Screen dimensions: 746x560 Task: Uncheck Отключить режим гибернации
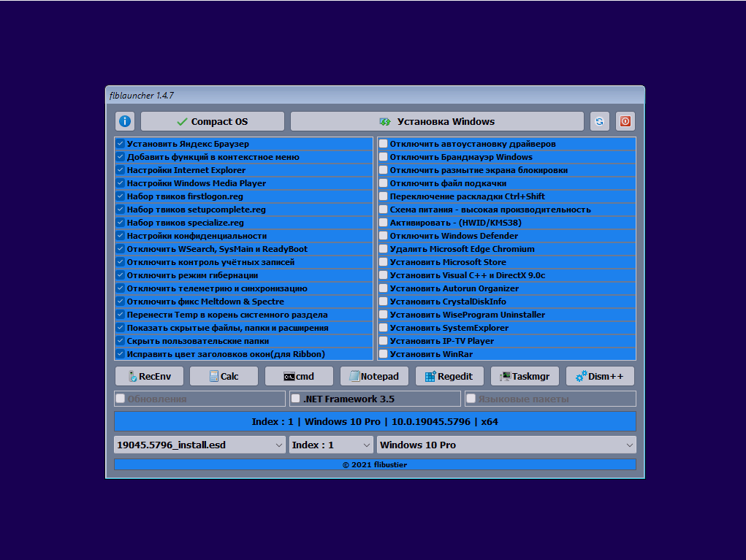pos(121,275)
